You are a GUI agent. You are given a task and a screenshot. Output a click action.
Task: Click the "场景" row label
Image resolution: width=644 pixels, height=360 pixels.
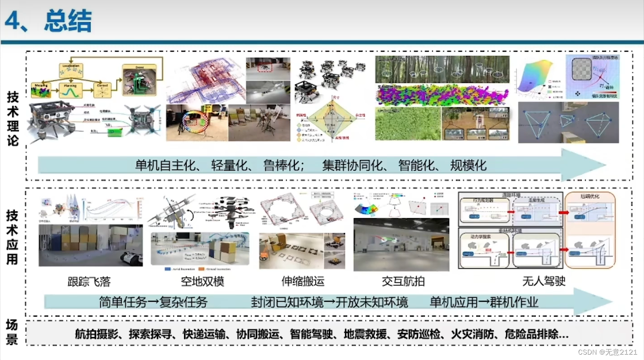pyautogui.click(x=12, y=332)
